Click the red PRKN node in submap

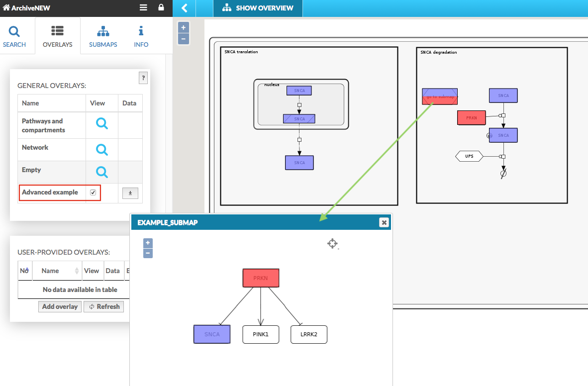[x=261, y=278]
